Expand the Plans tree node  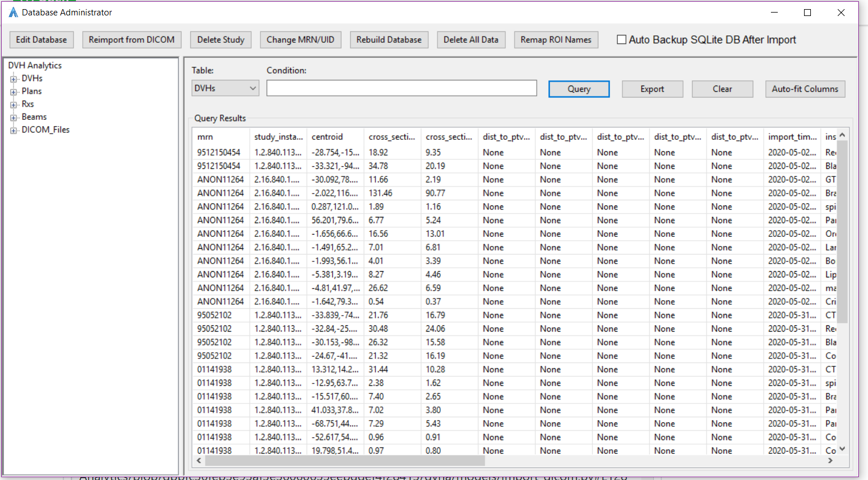point(13,91)
